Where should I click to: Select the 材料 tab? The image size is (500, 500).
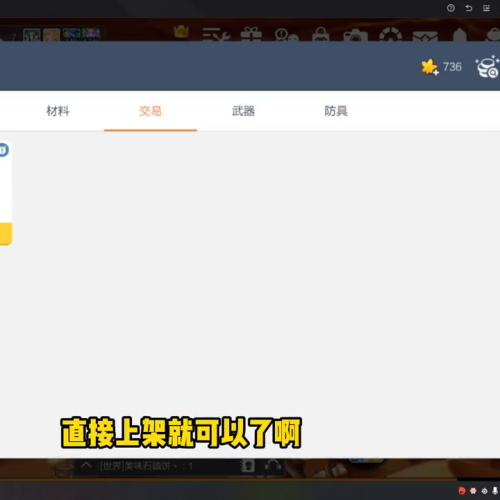(58, 111)
